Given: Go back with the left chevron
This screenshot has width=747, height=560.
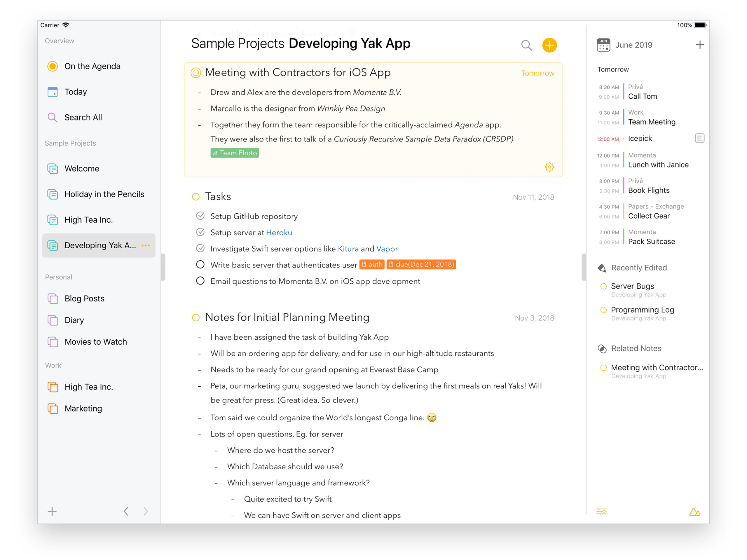Looking at the screenshot, I should (126, 511).
